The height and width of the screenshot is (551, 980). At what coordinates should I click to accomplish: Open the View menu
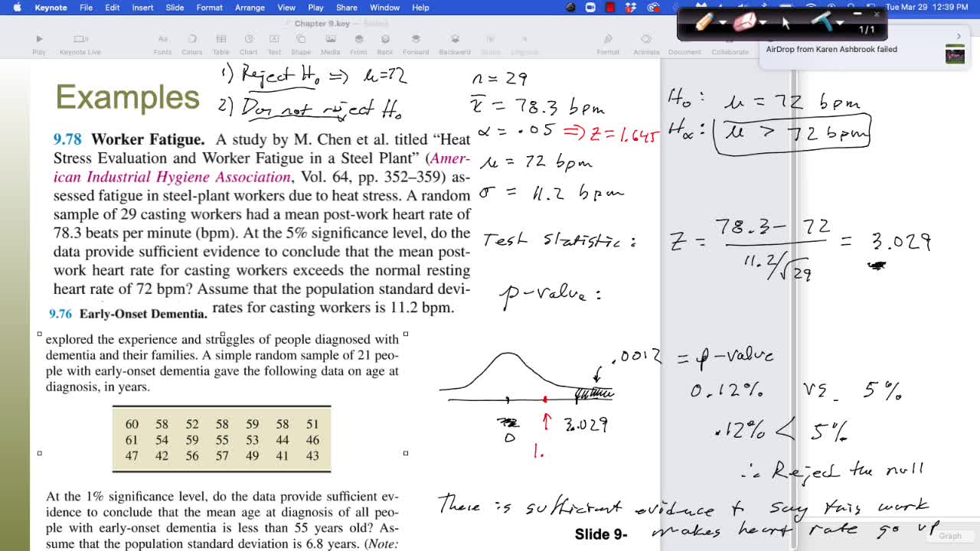(x=286, y=8)
